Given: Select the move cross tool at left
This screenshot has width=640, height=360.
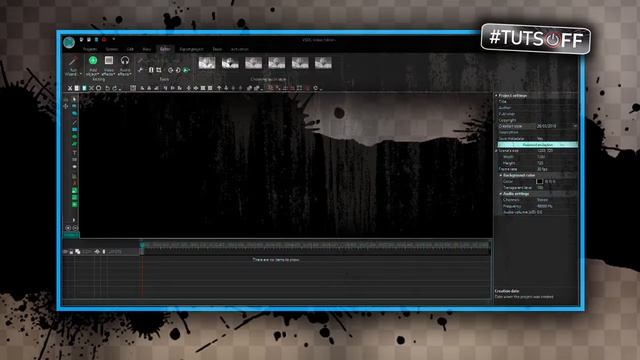Looking at the screenshot, I should pos(66,106).
